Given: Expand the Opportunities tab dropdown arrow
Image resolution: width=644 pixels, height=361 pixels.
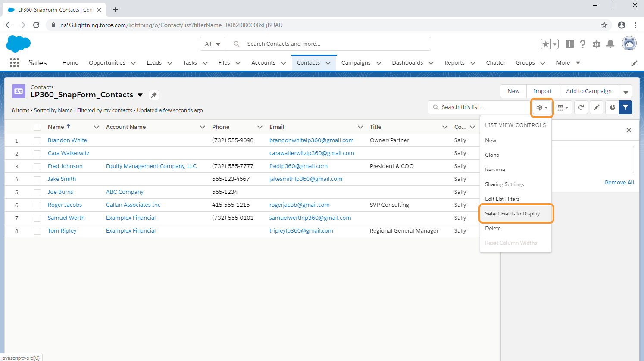Looking at the screenshot, I should click(x=133, y=63).
